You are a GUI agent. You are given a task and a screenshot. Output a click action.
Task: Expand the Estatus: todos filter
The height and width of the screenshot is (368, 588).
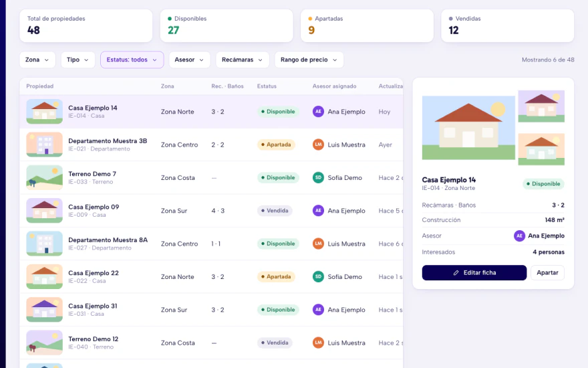coord(132,60)
